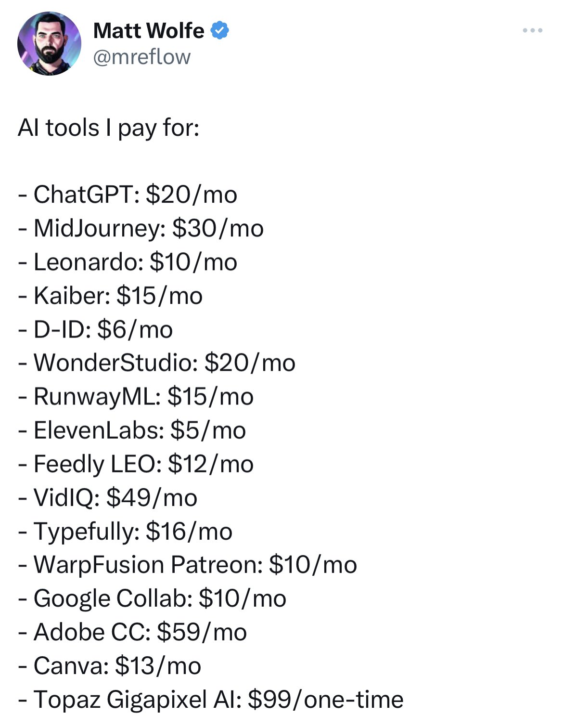
Task: Click the ChatGPT $20/mo line
Action: pos(128,195)
